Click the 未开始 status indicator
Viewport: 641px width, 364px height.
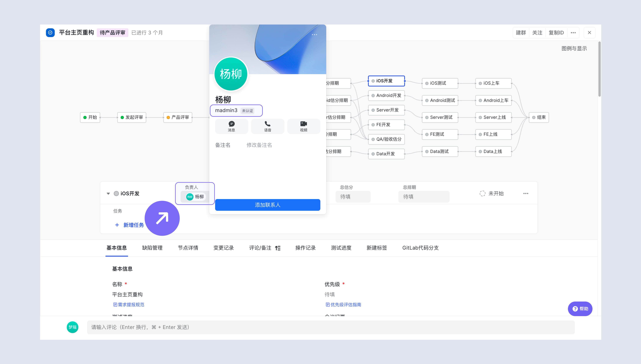[x=492, y=193]
